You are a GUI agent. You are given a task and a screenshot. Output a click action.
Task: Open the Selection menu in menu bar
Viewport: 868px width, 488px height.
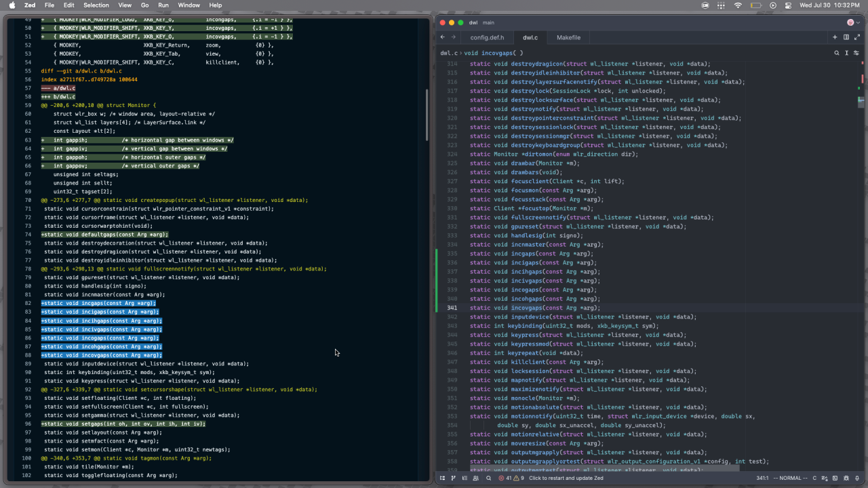click(96, 5)
